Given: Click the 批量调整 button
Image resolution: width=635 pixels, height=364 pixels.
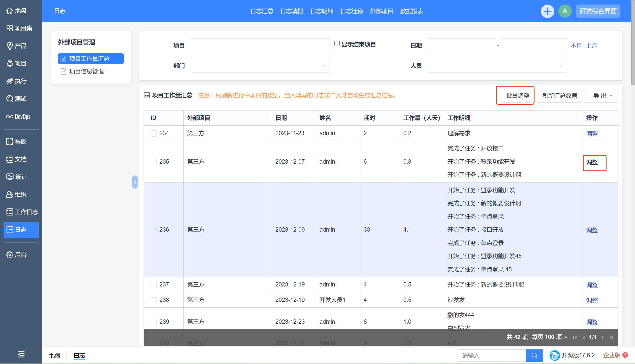Looking at the screenshot, I should 518,96.
